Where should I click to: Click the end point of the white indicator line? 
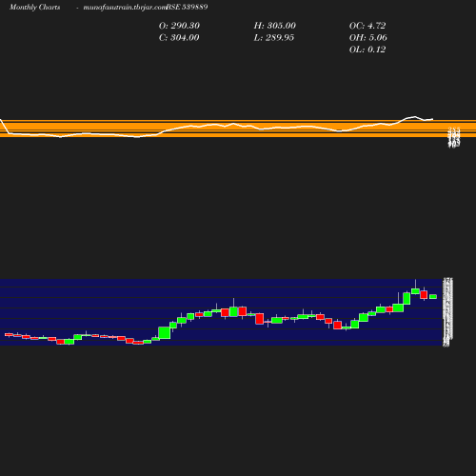(432, 119)
